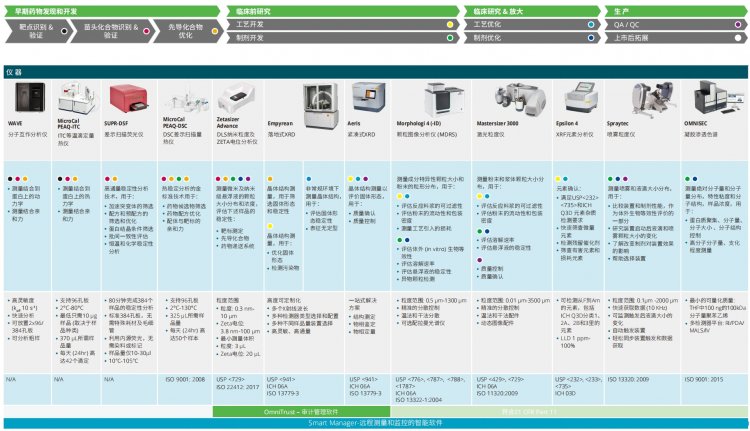
Task: Select the magenta dot beside 苗头化合物识别 & 验证
Action: (146, 31)
